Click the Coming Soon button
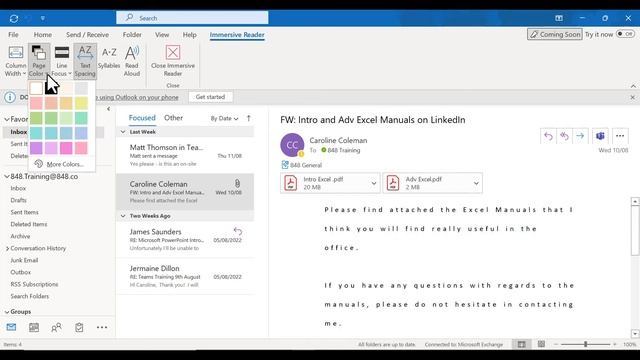The width and height of the screenshot is (640, 360). (555, 34)
